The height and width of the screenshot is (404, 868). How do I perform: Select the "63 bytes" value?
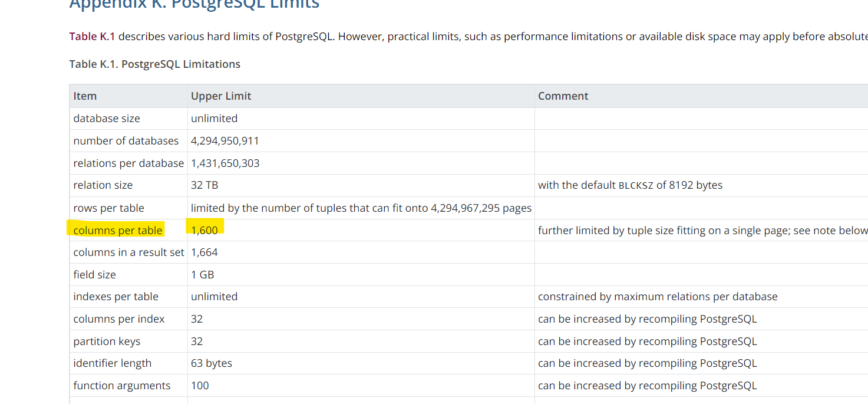click(212, 363)
